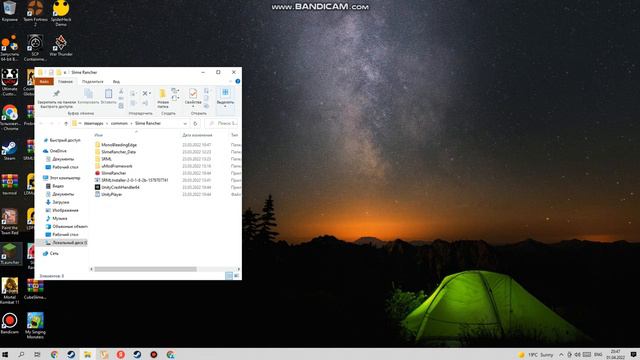Image resolution: width=640 pixels, height=360 pixels.
Task: Open SCP Containment desktop icon
Action: coord(35,48)
